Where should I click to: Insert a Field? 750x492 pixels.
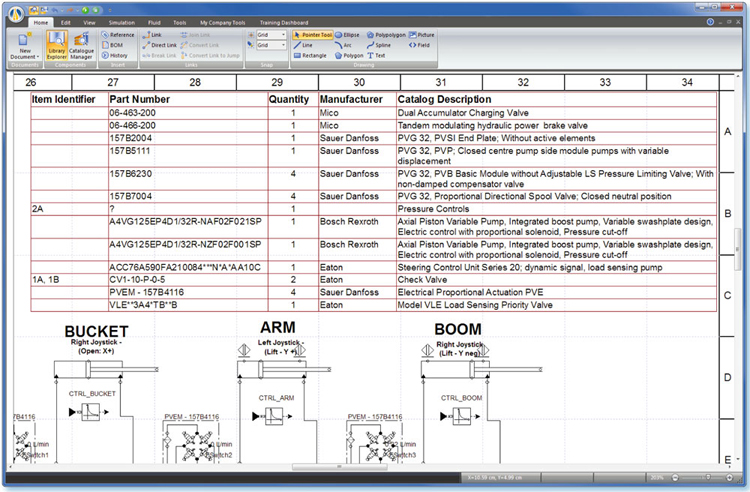[419, 45]
